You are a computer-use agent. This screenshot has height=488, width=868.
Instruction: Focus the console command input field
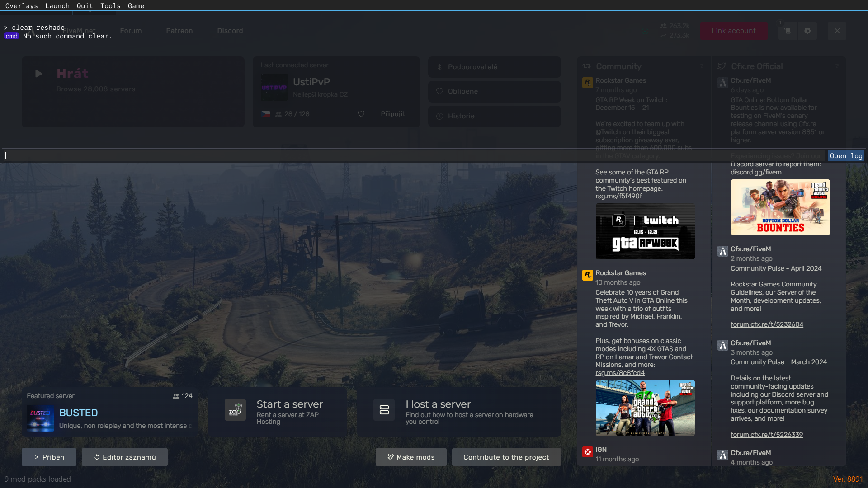407,155
